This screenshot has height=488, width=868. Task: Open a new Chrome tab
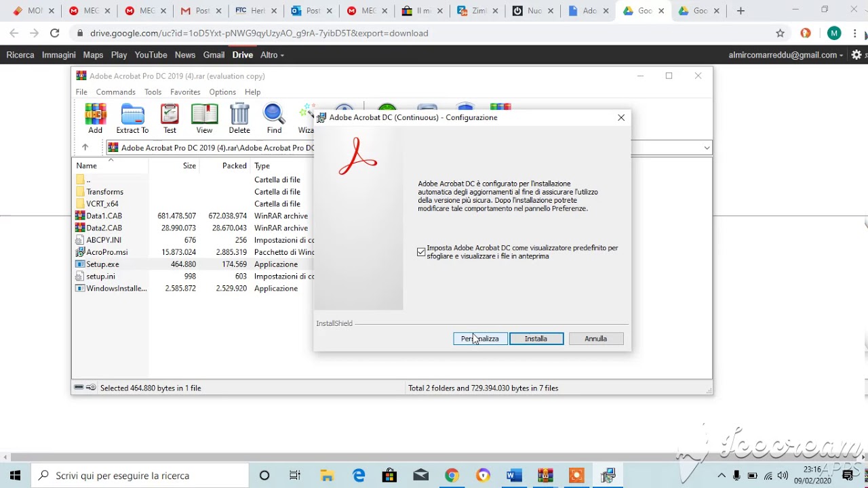(x=741, y=11)
